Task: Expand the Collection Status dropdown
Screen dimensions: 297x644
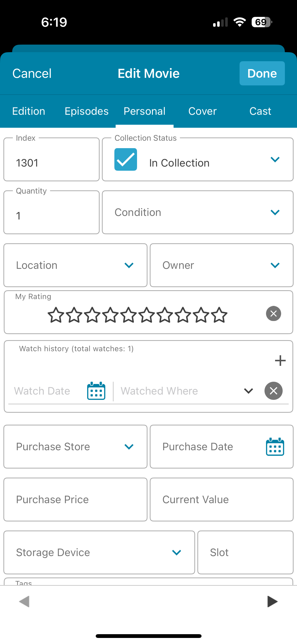Action: [275, 159]
